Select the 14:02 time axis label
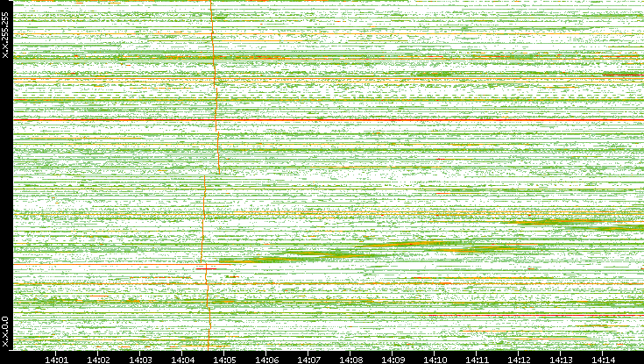This screenshot has width=644, height=364. (98, 360)
